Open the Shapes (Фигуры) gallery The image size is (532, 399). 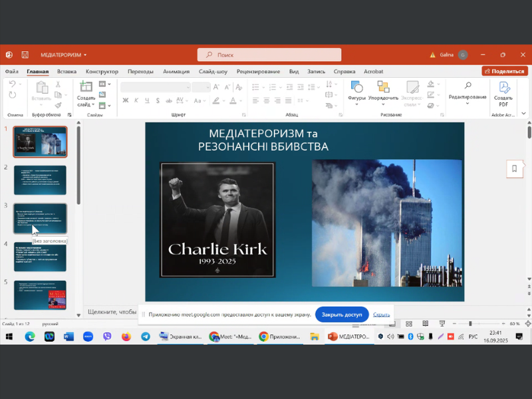pos(356,88)
